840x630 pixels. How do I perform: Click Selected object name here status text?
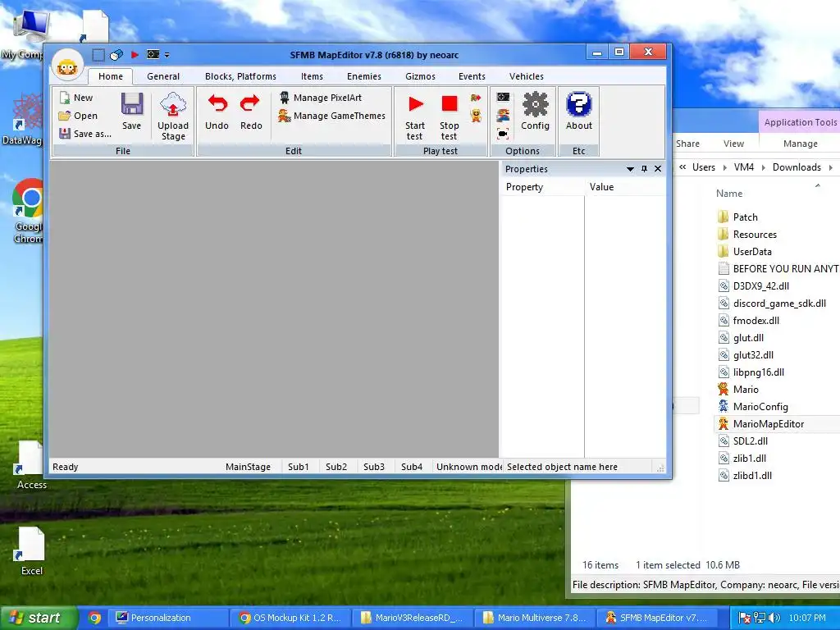pyautogui.click(x=562, y=467)
